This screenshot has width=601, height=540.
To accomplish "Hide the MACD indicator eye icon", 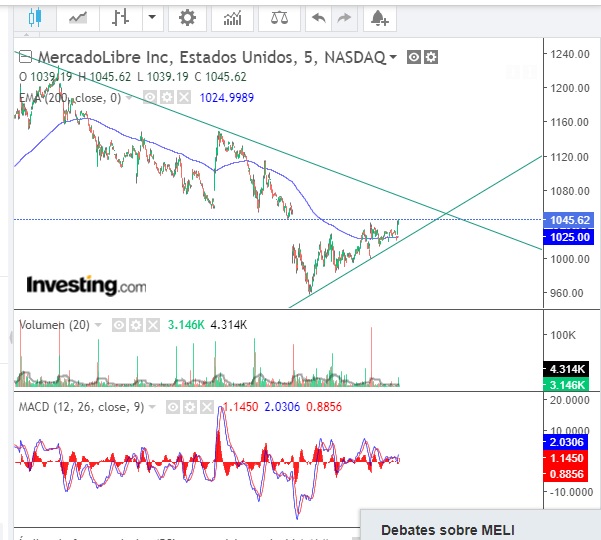I will click(173, 407).
